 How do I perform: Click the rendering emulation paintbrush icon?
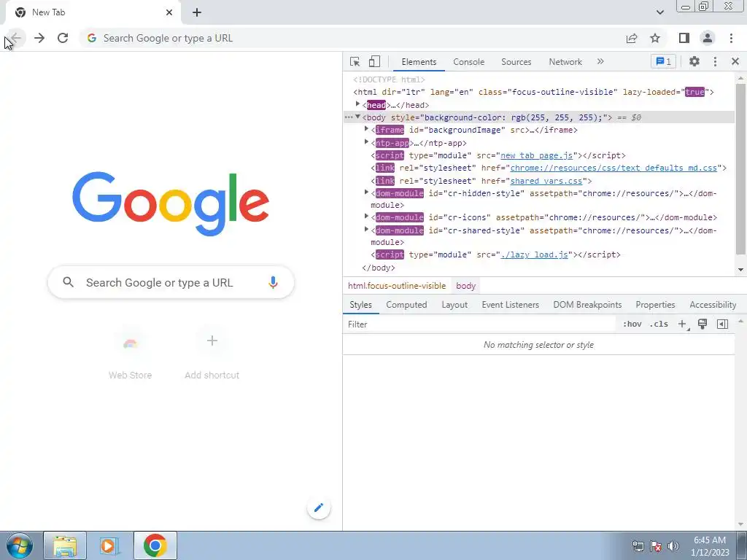[x=703, y=324]
